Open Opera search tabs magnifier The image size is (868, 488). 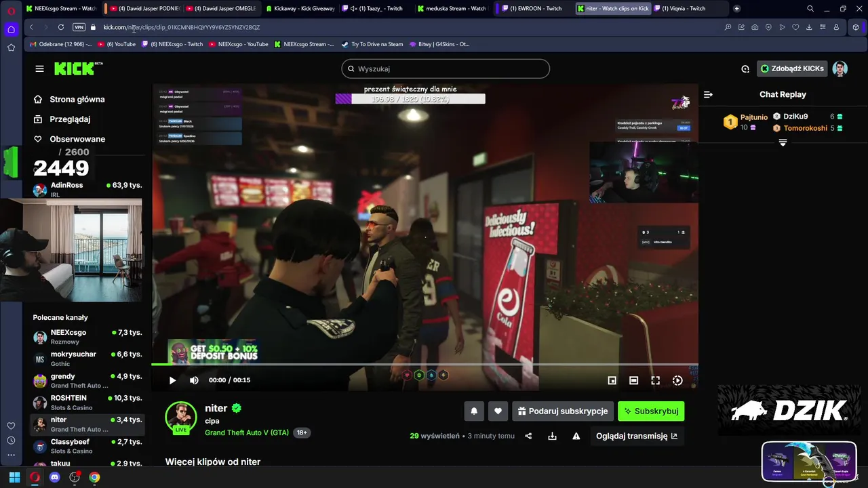click(x=810, y=9)
